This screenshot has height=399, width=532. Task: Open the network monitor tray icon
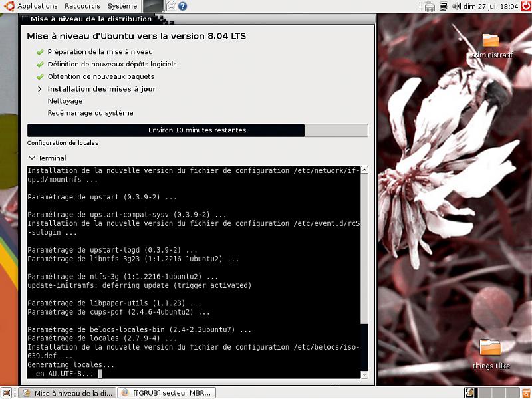pyautogui.click(x=444, y=6)
